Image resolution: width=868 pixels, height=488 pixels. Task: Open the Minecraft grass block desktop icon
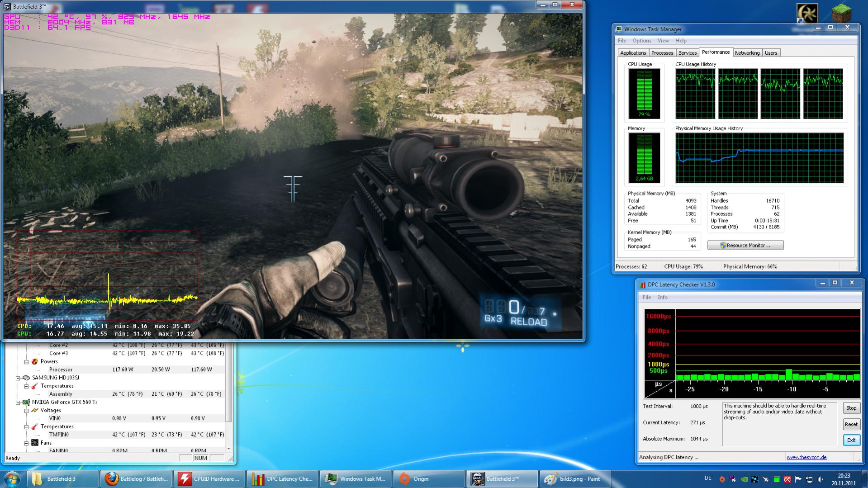coord(841,13)
